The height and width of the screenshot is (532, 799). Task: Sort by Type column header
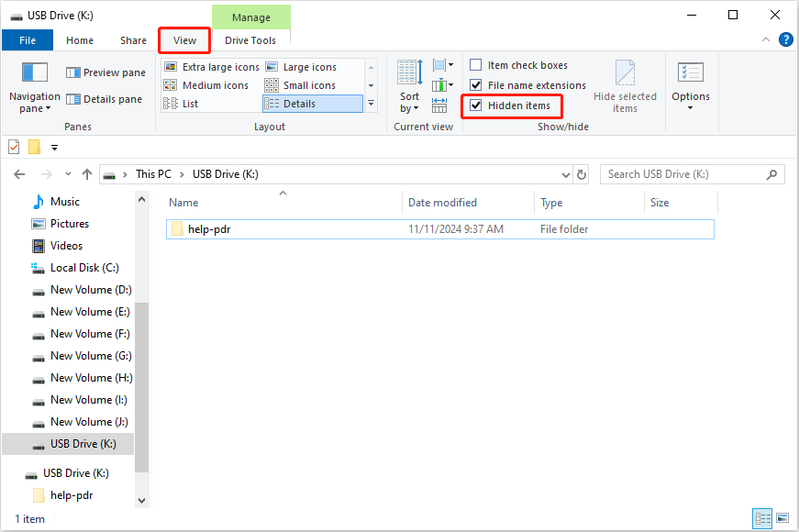(589, 203)
